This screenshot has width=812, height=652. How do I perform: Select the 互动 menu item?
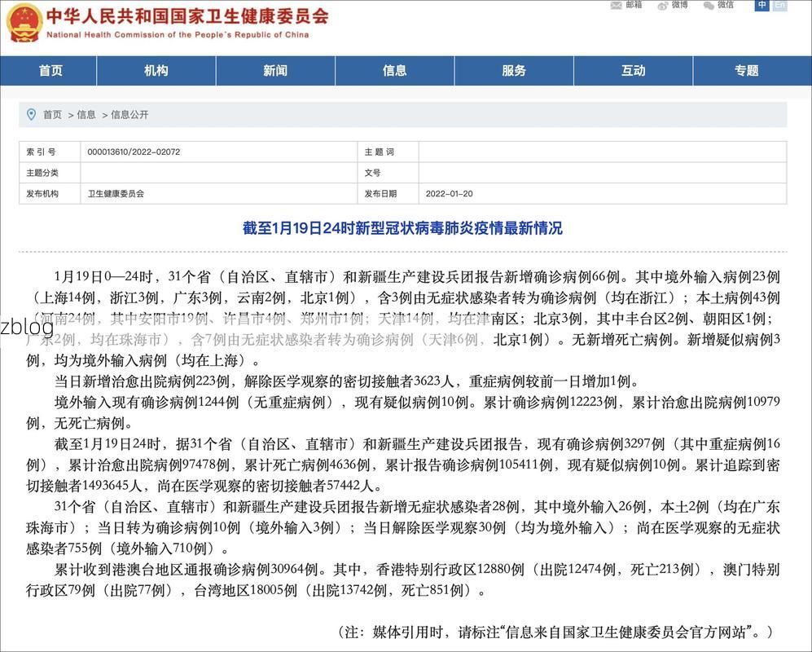[x=633, y=71]
